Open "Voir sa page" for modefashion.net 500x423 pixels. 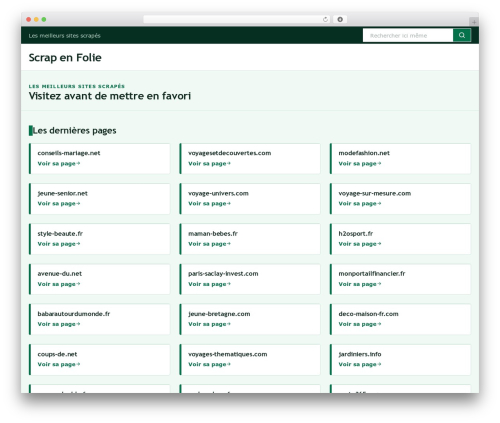[x=360, y=163]
